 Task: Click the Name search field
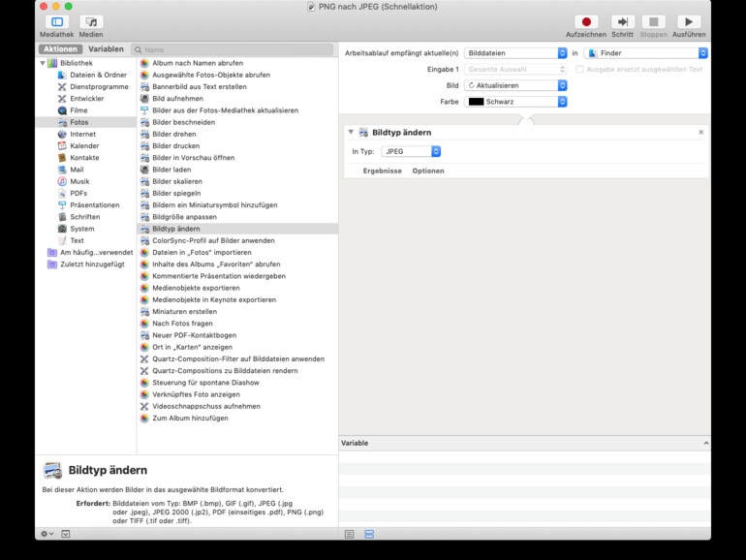(x=233, y=49)
